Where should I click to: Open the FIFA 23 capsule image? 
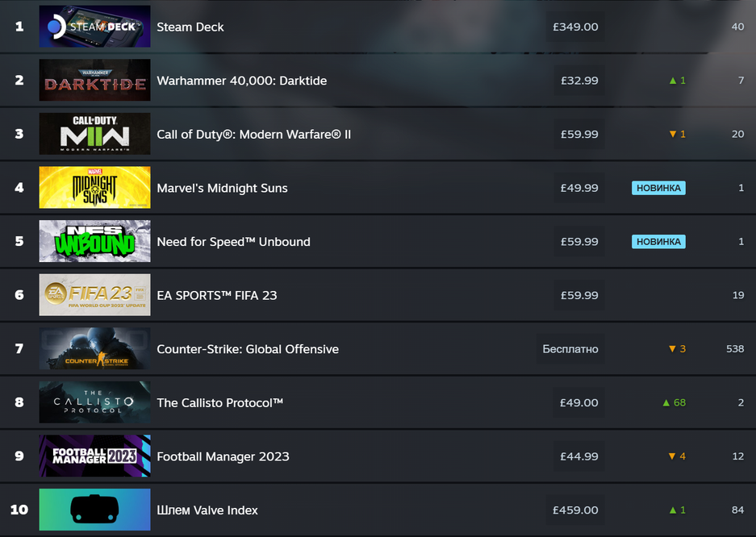94,295
